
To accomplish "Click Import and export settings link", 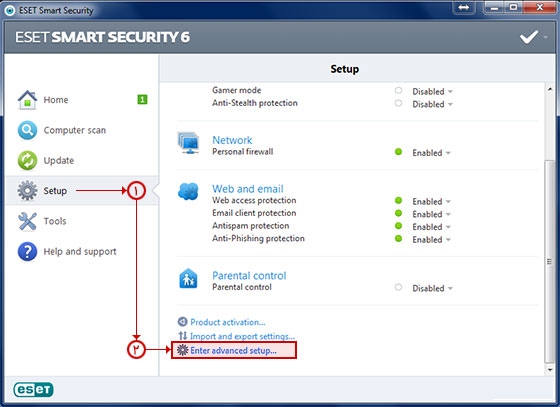I will coord(242,336).
